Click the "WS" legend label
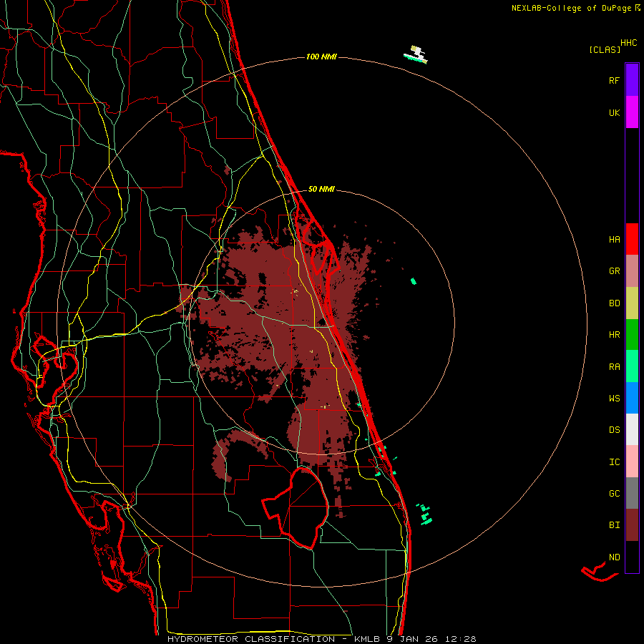 (x=614, y=399)
